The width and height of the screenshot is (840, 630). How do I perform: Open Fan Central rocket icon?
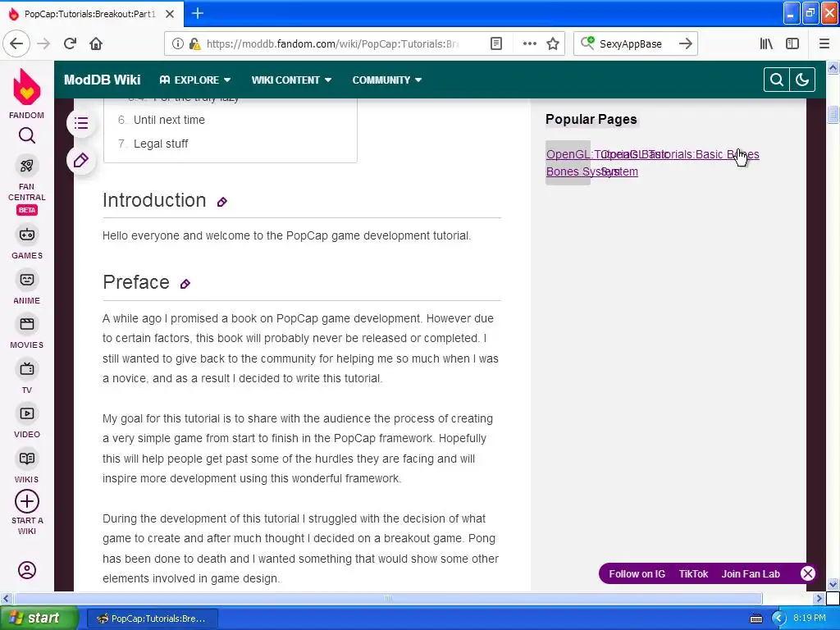tap(27, 166)
